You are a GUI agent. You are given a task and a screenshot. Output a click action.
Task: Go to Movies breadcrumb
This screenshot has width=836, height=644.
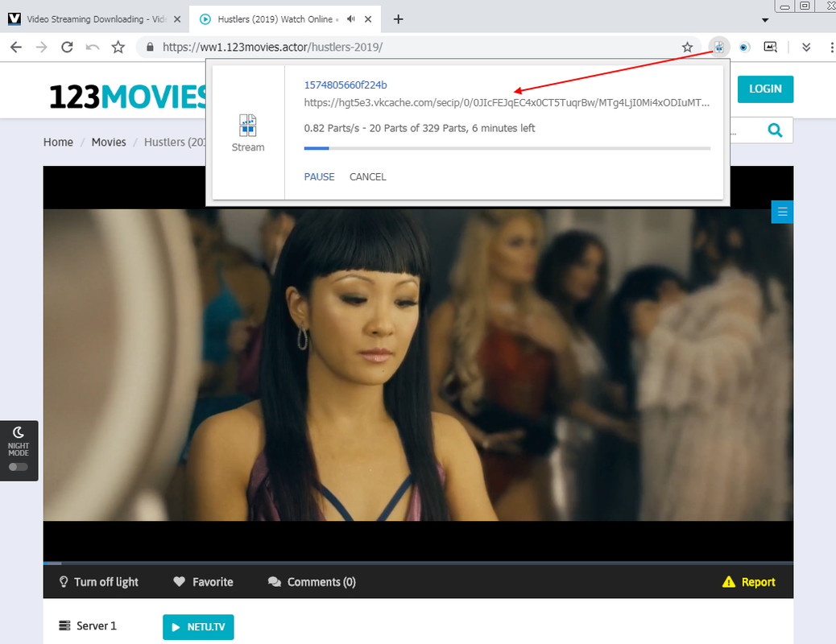pyautogui.click(x=109, y=142)
